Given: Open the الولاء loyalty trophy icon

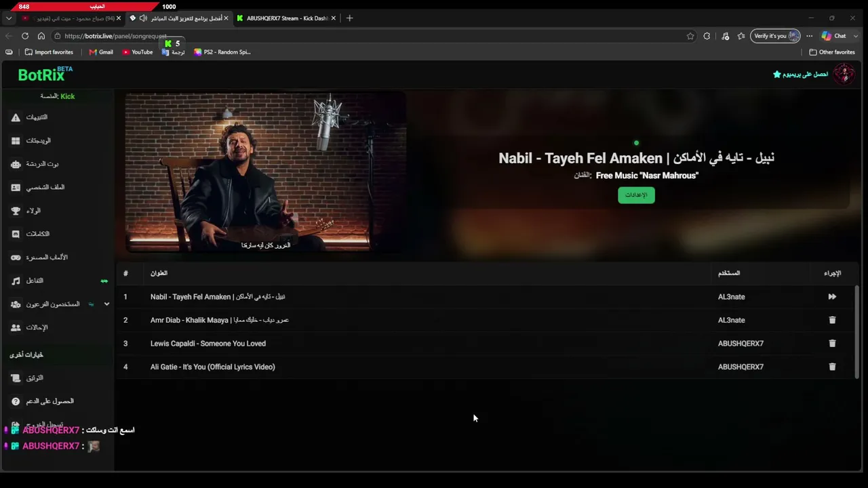Looking at the screenshot, I should 16,211.
